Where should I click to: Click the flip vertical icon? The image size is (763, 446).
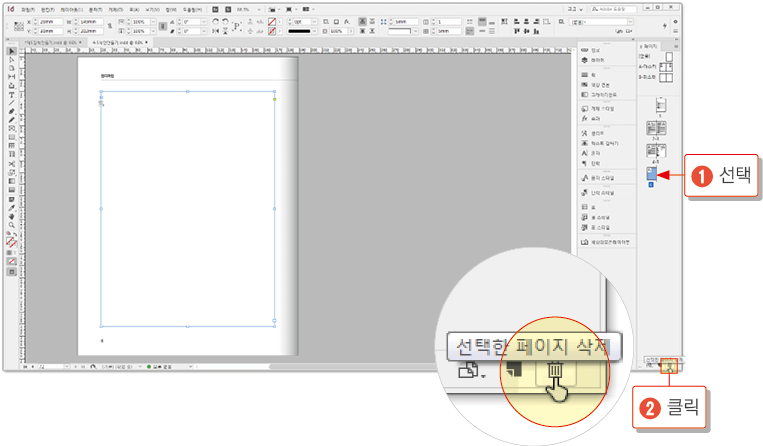pyautogui.click(x=225, y=31)
